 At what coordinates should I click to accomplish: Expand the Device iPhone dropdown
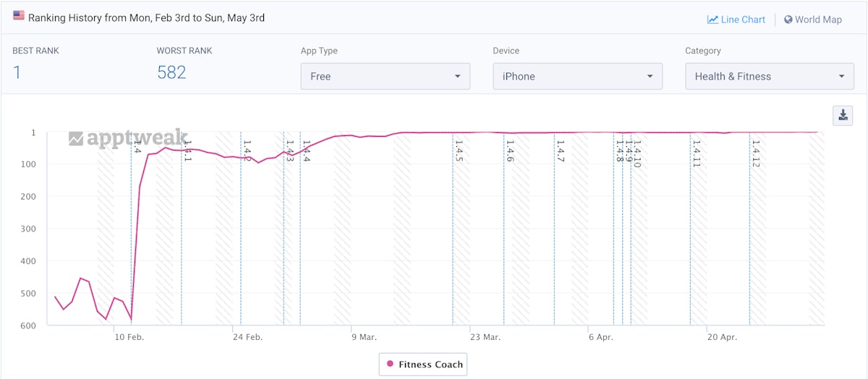click(577, 76)
